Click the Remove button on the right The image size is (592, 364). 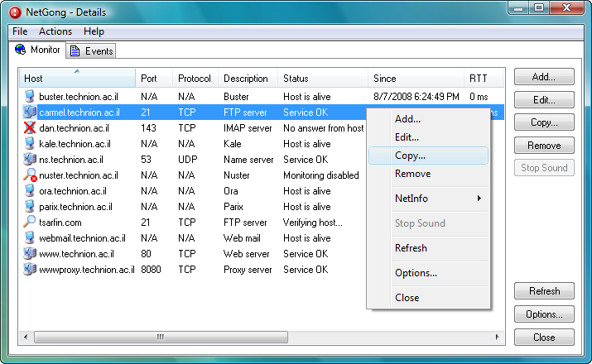pyautogui.click(x=544, y=146)
